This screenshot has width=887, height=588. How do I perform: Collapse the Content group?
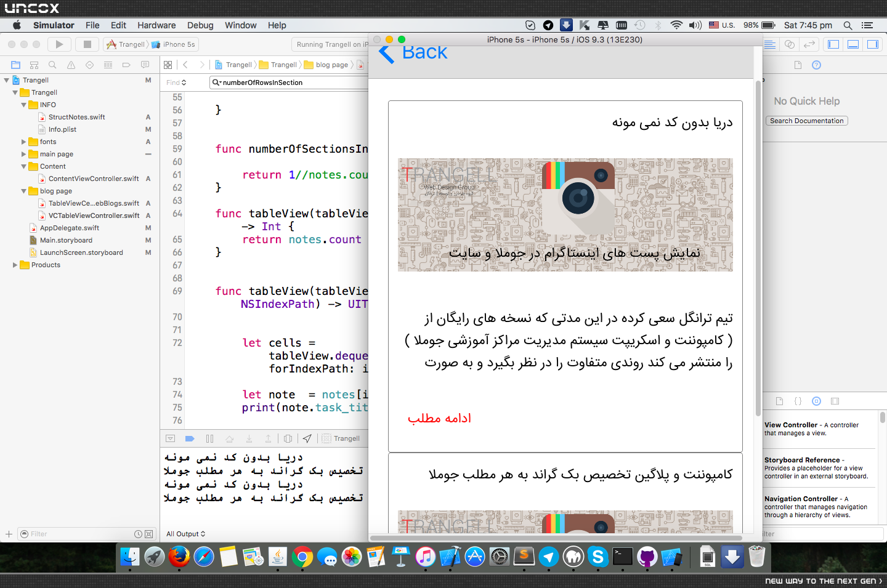coord(23,166)
